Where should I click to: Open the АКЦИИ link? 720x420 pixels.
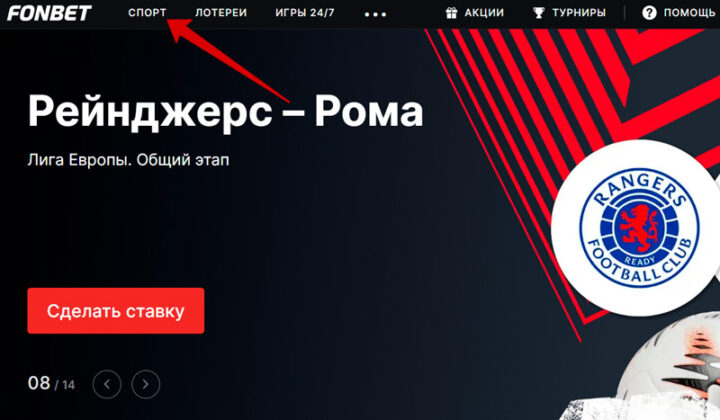point(484,13)
